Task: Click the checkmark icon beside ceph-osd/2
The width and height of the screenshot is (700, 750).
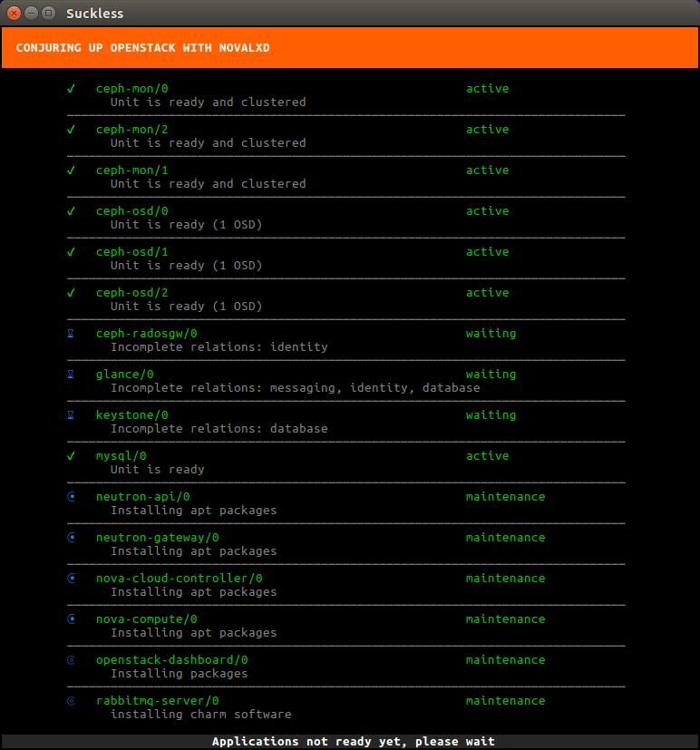Action: click(x=71, y=293)
